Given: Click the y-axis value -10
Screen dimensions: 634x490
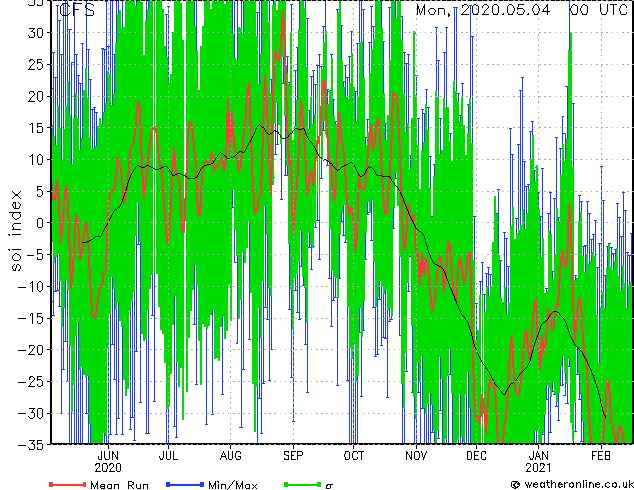Looking at the screenshot, I should (x=32, y=287).
